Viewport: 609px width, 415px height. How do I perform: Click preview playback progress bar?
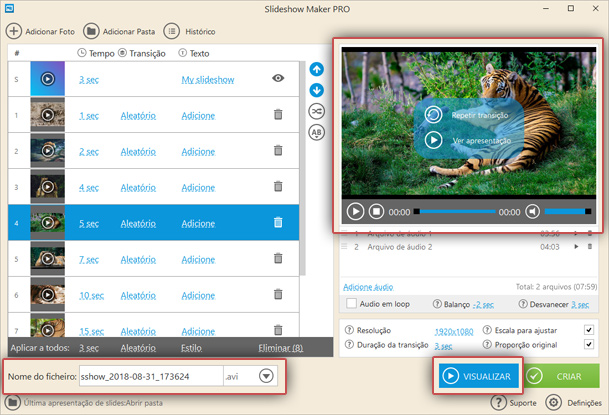tap(455, 212)
